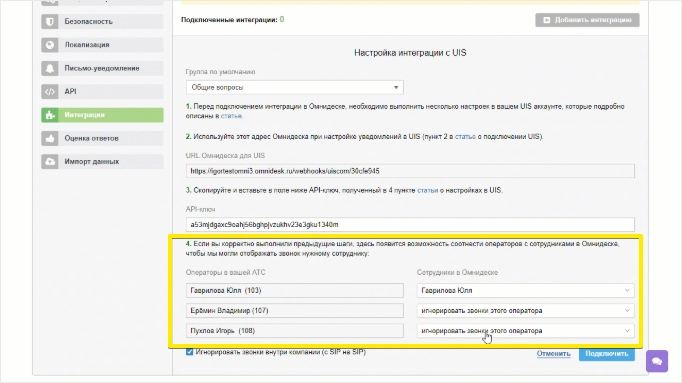Open the статье link in step 1
The height and width of the screenshot is (383, 682).
tap(231, 116)
